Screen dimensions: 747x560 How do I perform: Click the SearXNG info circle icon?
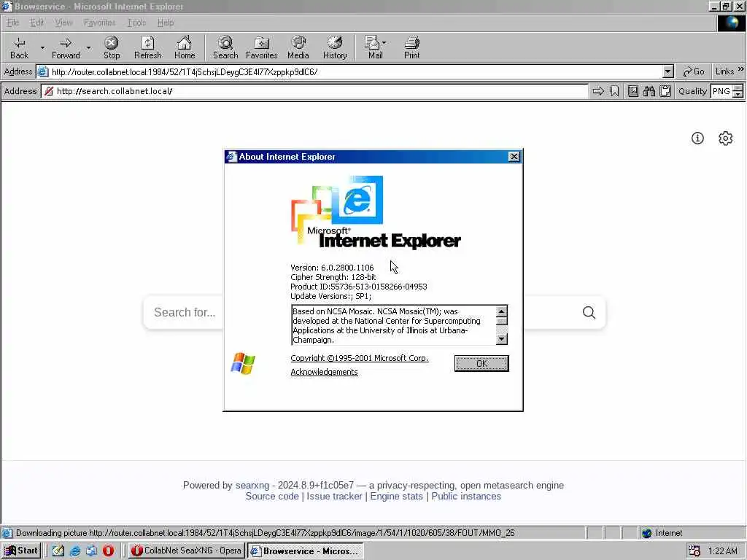(697, 138)
